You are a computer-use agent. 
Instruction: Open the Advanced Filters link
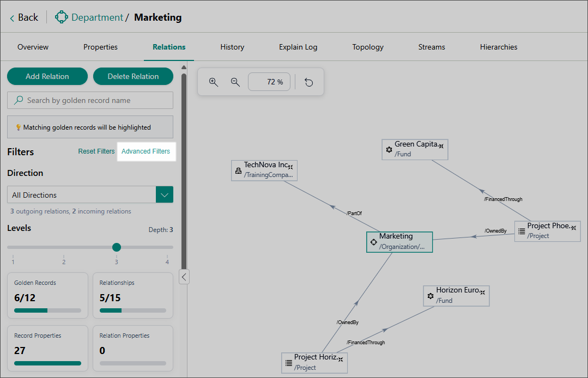[146, 151]
